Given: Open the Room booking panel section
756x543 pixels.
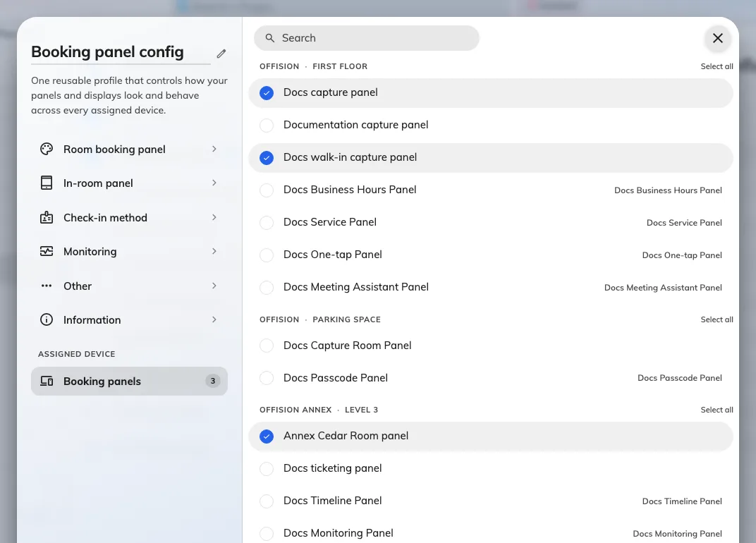Looking at the screenshot, I should click(x=129, y=149).
